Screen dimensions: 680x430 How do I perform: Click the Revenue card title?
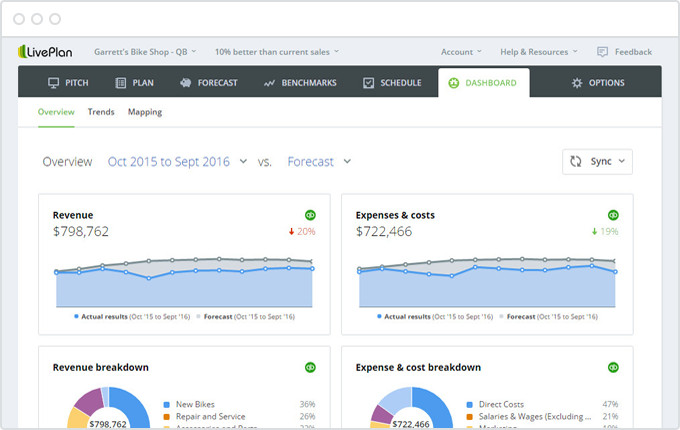pos(73,215)
